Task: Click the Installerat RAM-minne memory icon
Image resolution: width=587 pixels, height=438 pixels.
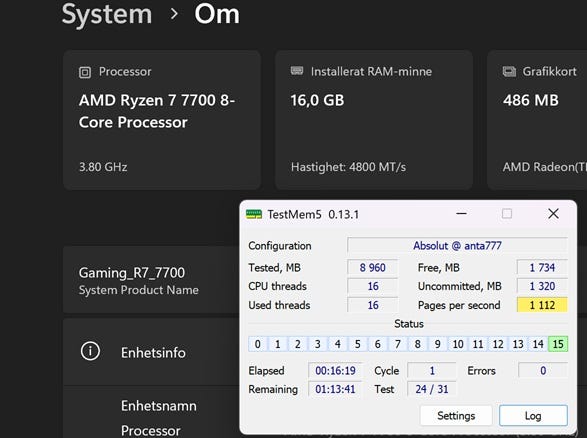Action: [x=297, y=70]
